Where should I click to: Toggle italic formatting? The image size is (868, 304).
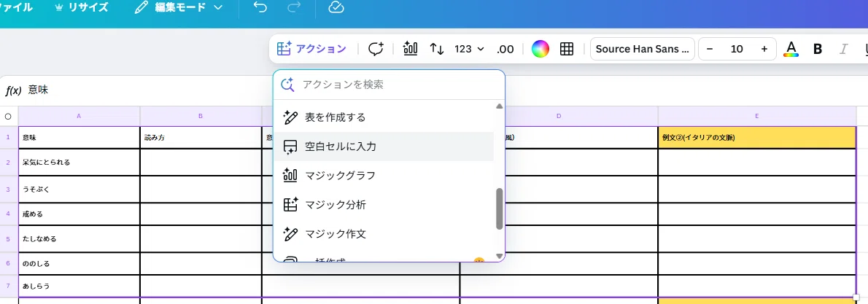coord(844,49)
